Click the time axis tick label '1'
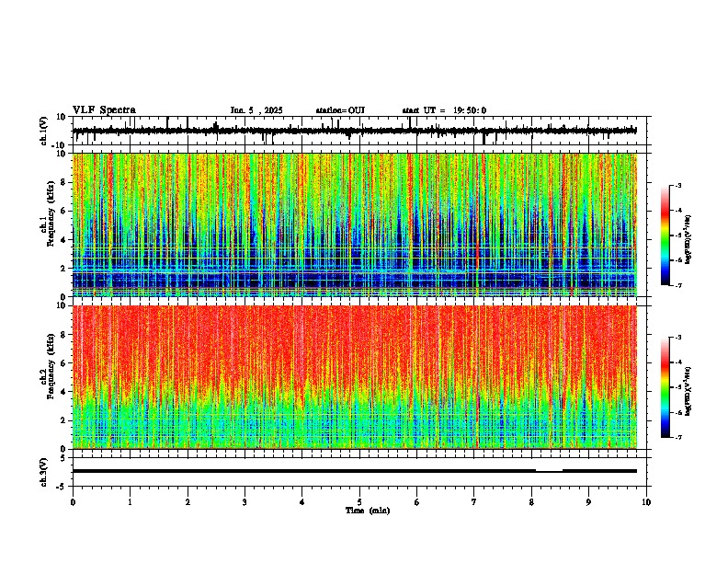728x563 pixels. point(130,502)
